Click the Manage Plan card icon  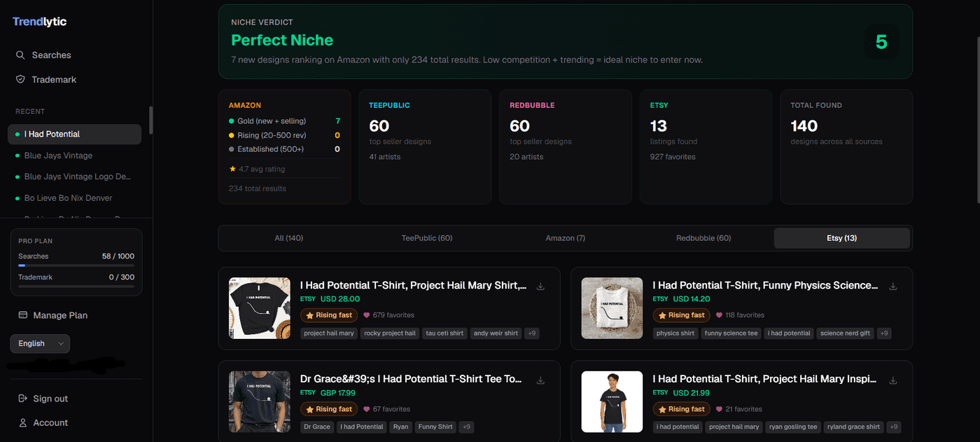[22, 315]
